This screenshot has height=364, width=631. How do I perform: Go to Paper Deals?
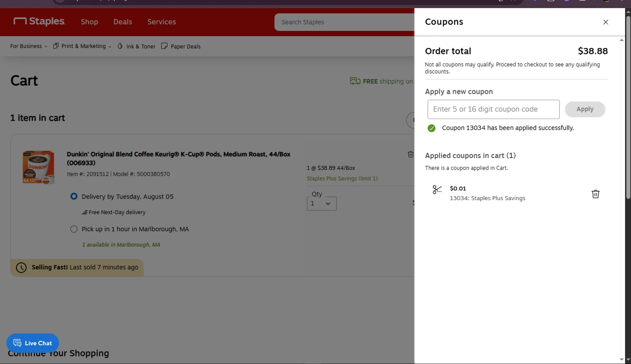point(186,47)
